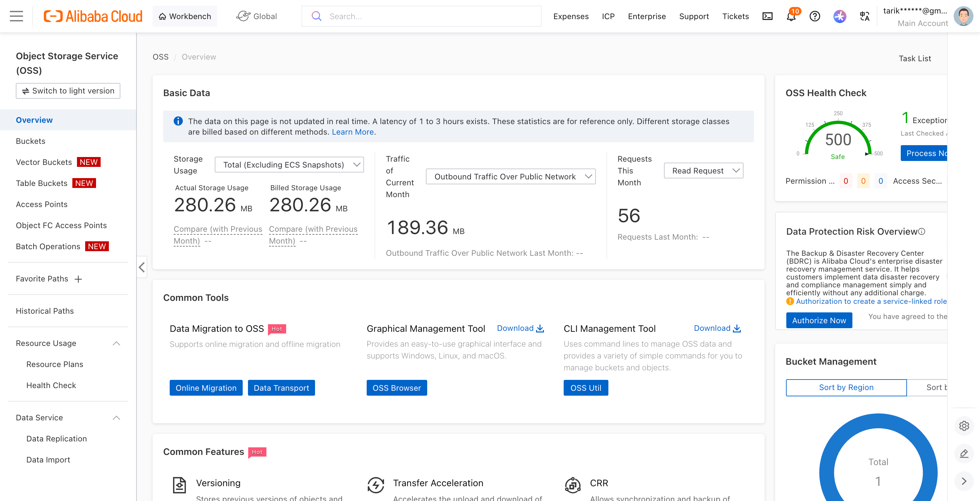Click download icon for CLI Management Tool

click(737, 329)
